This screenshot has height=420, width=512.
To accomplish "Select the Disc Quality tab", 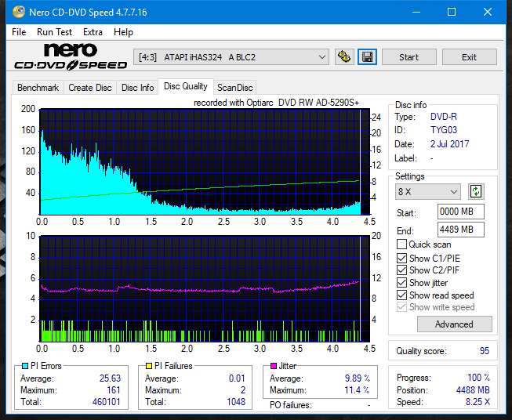I will coord(186,86).
